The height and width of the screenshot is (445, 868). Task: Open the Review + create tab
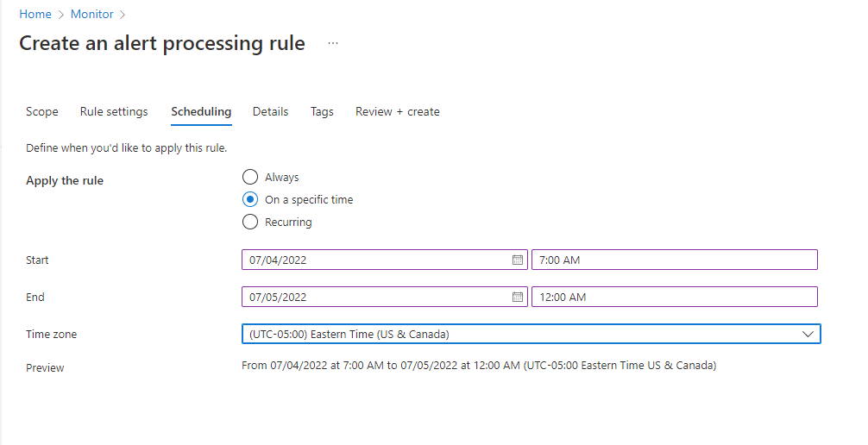pyautogui.click(x=397, y=111)
